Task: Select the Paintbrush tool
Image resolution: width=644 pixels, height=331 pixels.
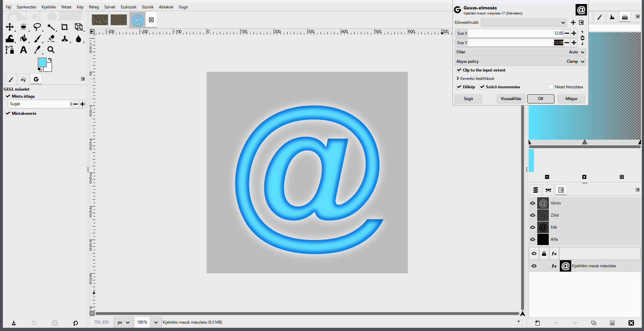Action: click(37, 39)
